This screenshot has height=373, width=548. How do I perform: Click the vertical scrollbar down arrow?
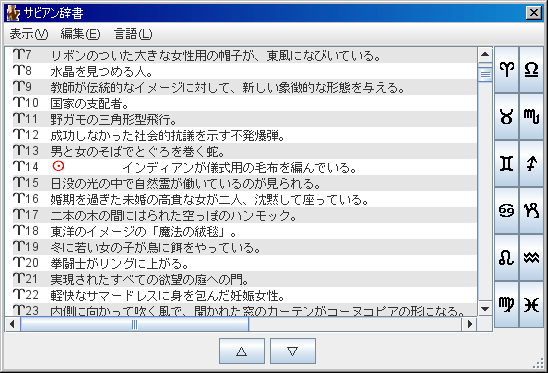coord(485,309)
